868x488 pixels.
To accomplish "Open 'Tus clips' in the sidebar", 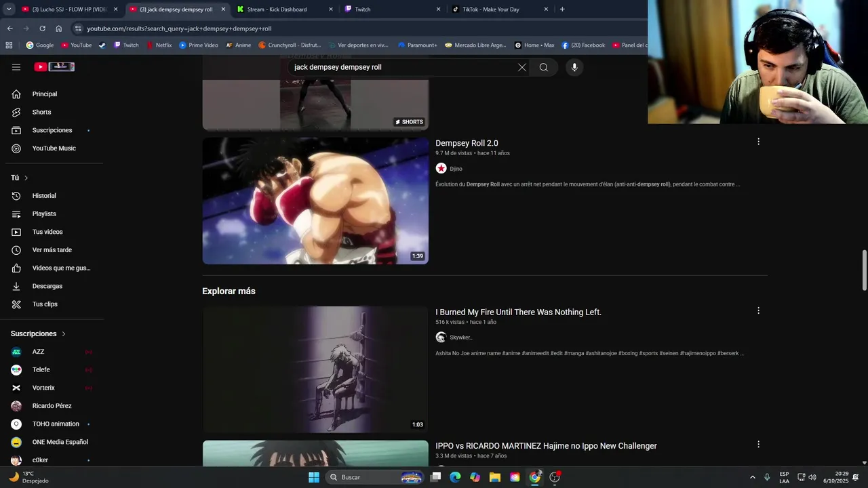I will tap(54, 304).
